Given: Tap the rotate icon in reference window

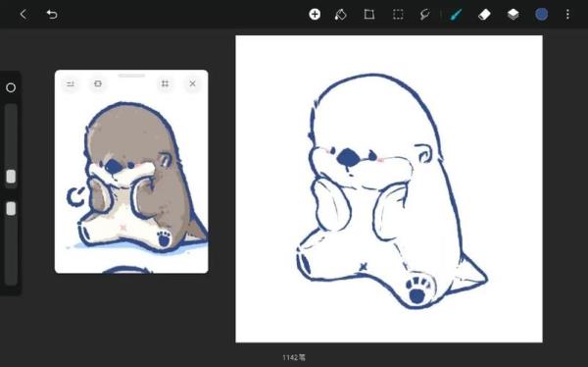Looking at the screenshot, I should pyautogui.click(x=98, y=83).
